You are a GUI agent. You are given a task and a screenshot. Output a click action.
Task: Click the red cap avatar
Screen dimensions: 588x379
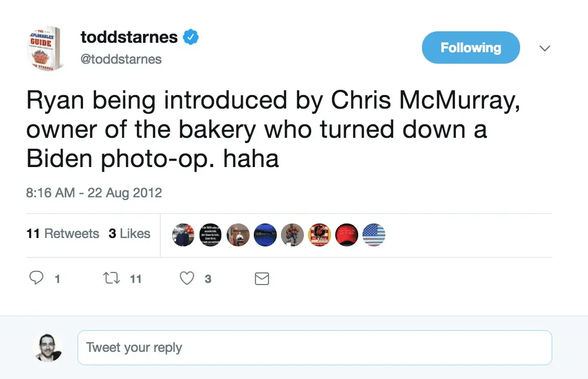[x=346, y=235]
